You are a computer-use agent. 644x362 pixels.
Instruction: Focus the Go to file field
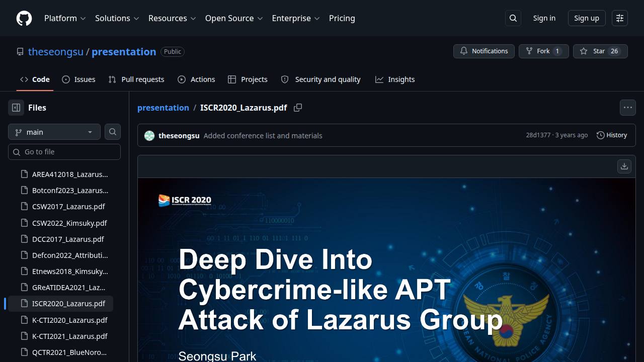pos(64,152)
